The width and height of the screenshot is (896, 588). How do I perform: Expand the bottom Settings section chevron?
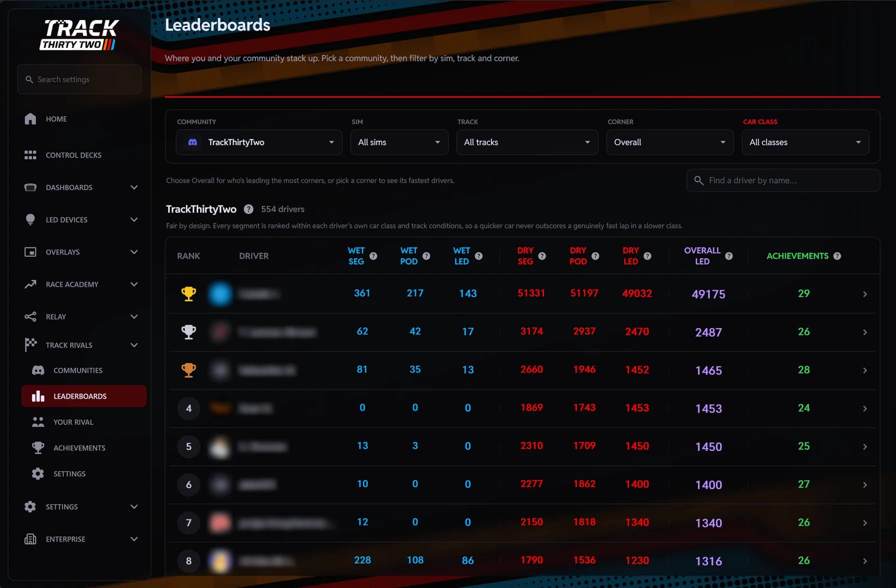[134, 506]
